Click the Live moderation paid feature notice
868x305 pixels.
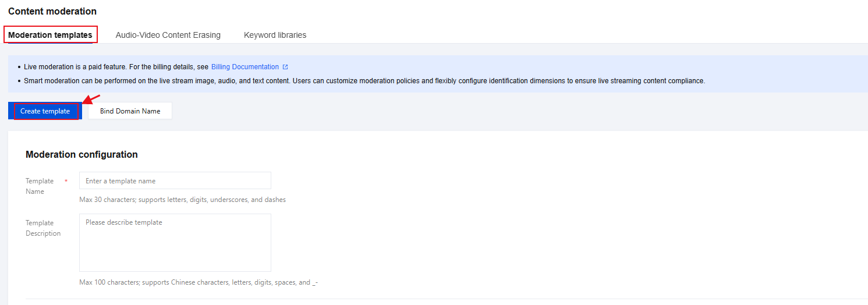[116, 67]
